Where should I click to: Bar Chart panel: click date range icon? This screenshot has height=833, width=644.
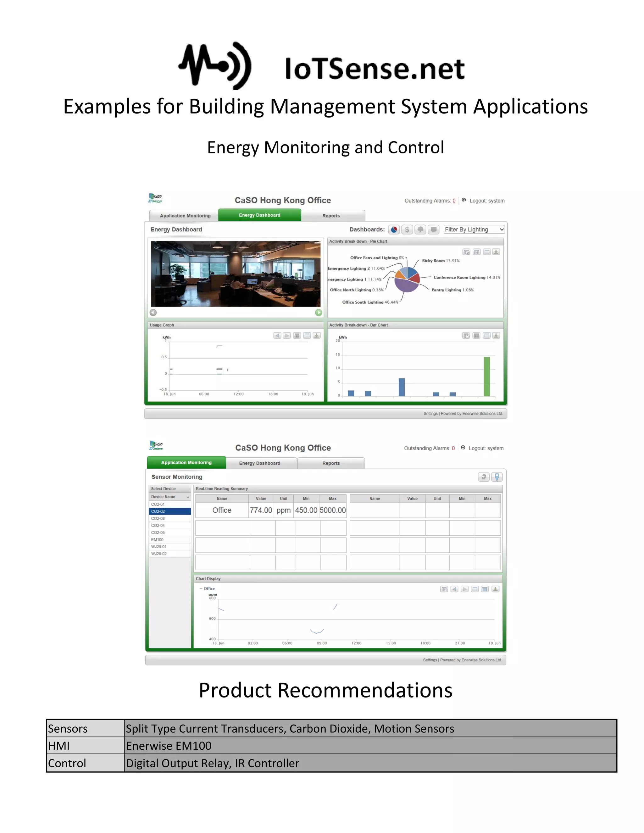coord(466,336)
